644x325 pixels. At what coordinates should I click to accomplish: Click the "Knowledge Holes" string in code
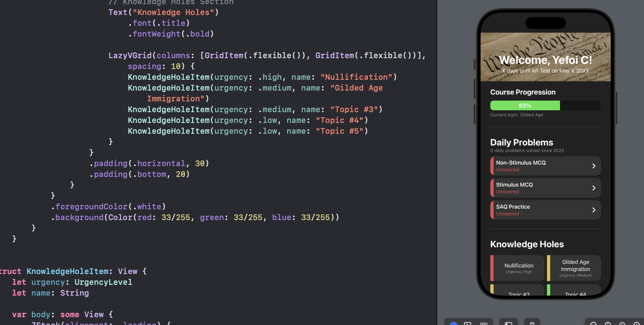(173, 12)
